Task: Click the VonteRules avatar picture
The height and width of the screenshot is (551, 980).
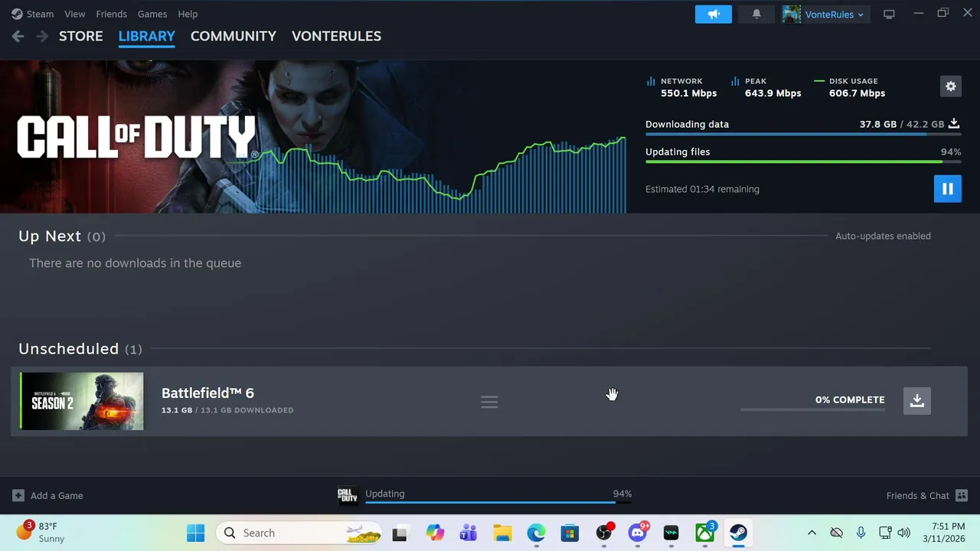Action: (x=792, y=14)
